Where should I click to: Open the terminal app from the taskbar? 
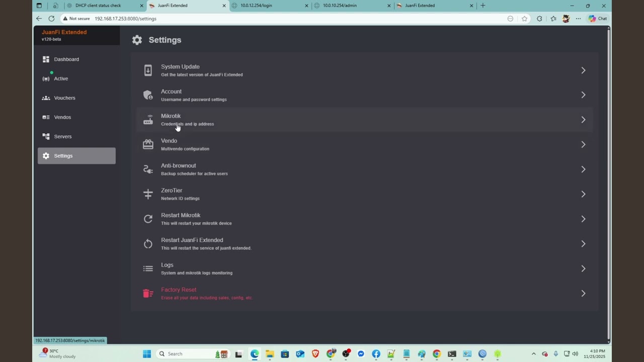pyautogui.click(x=452, y=354)
